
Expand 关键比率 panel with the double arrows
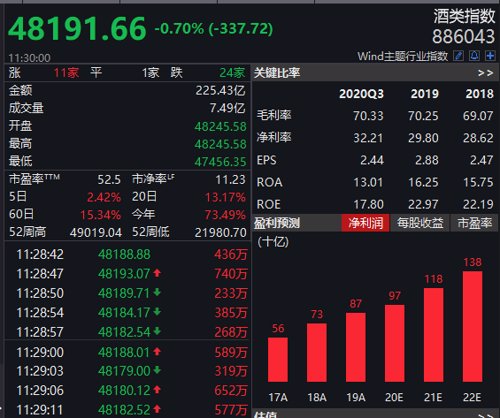(x=485, y=73)
